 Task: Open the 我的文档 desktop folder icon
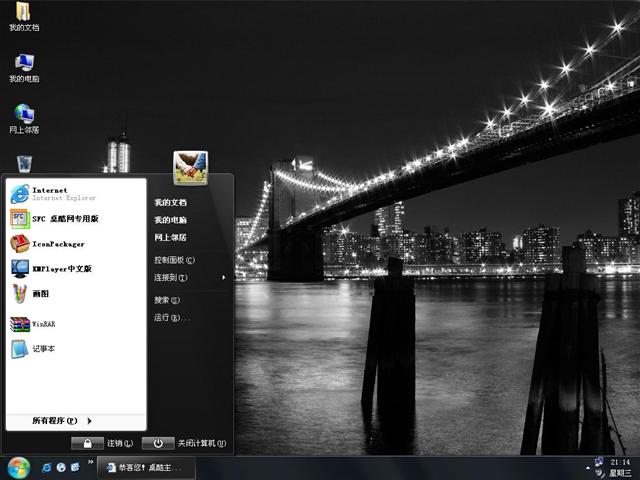click(24, 16)
